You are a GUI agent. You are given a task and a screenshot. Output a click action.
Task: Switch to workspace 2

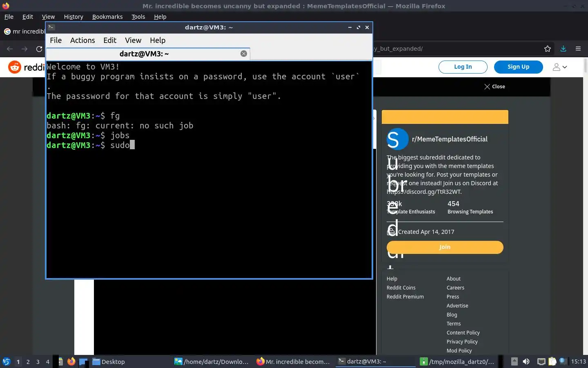pyautogui.click(x=28, y=362)
